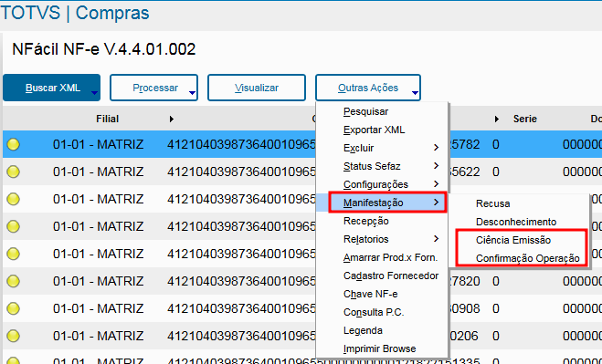Select "01-01 - MATRIZ" in row ending 55622
602x364 pixels.
pyautogui.click(x=99, y=172)
